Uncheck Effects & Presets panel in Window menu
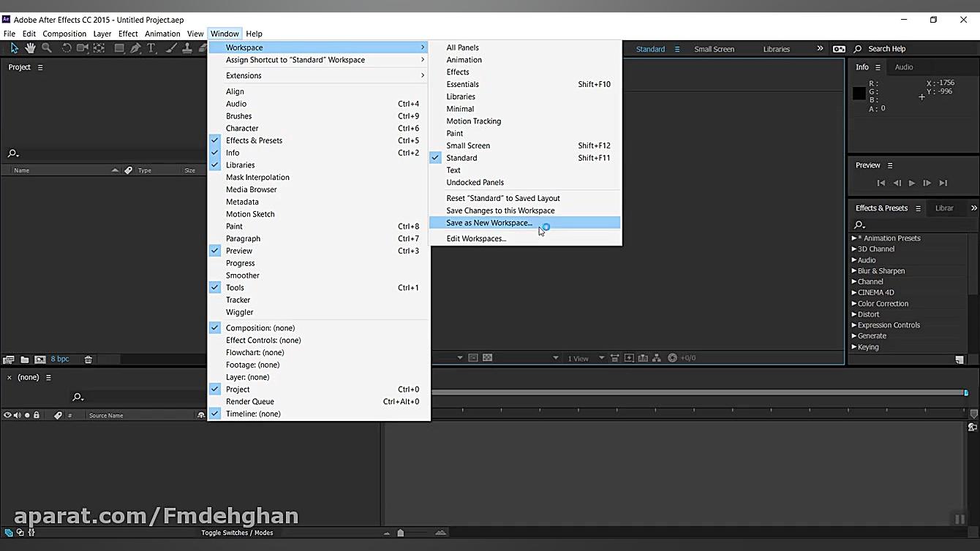Image resolution: width=980 pixels, height=551 pixels. pyautogui.click(x=254, y=140)
